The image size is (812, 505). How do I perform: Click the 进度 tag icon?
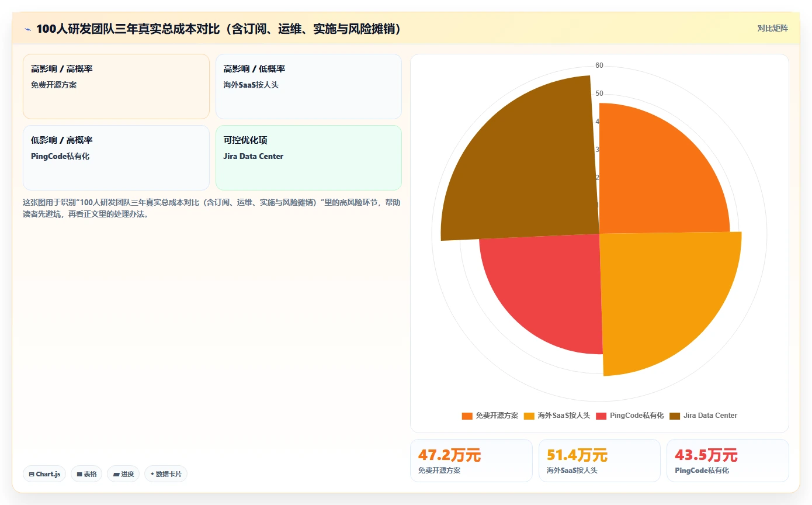pyautogui.click(x=116, y=474)
